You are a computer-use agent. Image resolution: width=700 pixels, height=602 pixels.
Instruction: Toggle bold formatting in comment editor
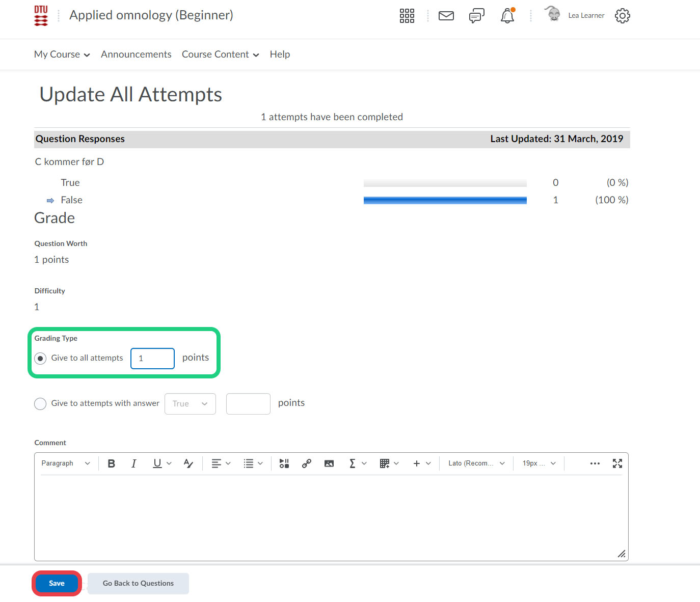[112, 463]
